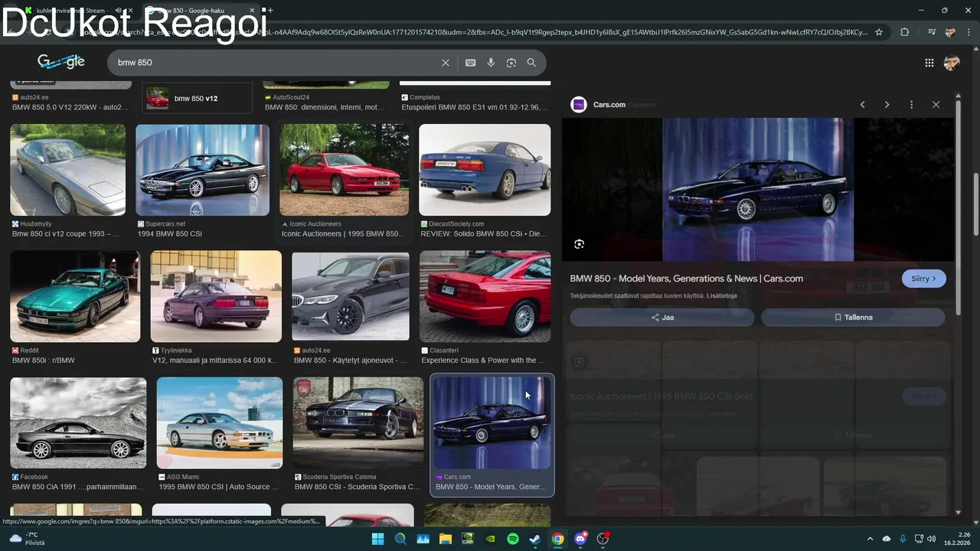Click preview panel scrollbar
The width and height of the screenshot is (980, 551).
(x=958, y=207)
